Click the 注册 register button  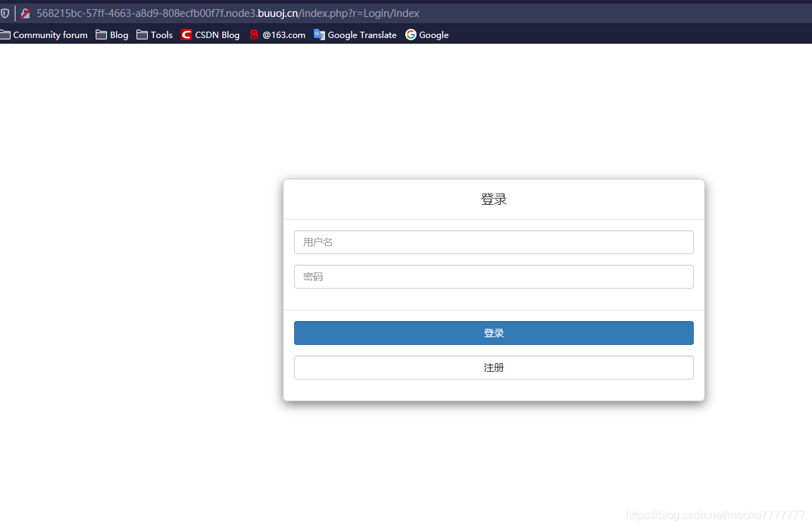pos(493,367)
